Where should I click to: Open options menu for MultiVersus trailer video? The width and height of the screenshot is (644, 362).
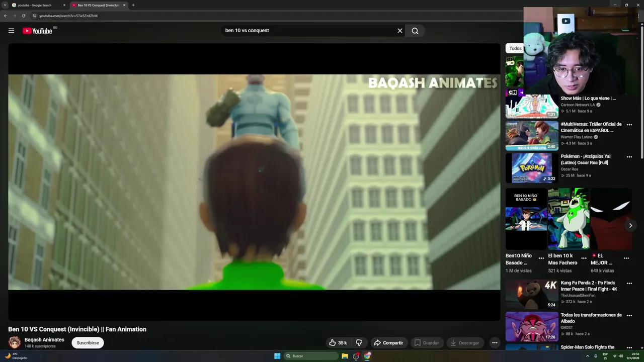coord(629,125)
